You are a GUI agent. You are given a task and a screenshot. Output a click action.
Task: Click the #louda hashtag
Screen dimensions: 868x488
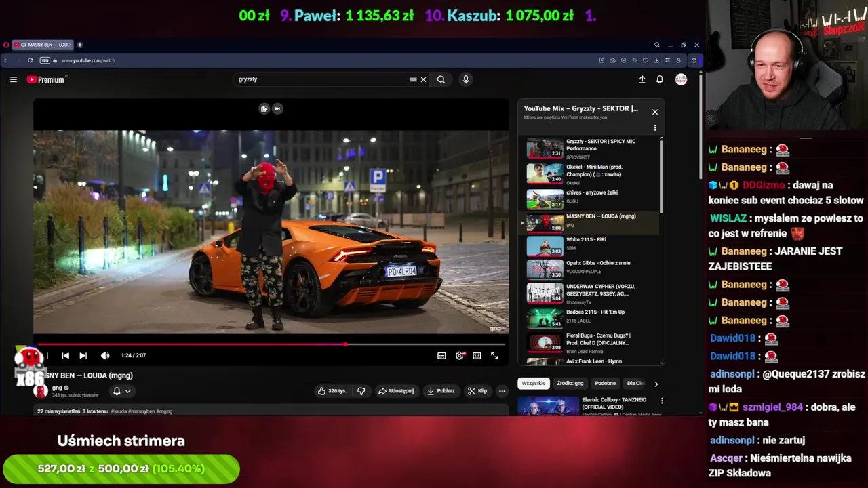point(119,411)
